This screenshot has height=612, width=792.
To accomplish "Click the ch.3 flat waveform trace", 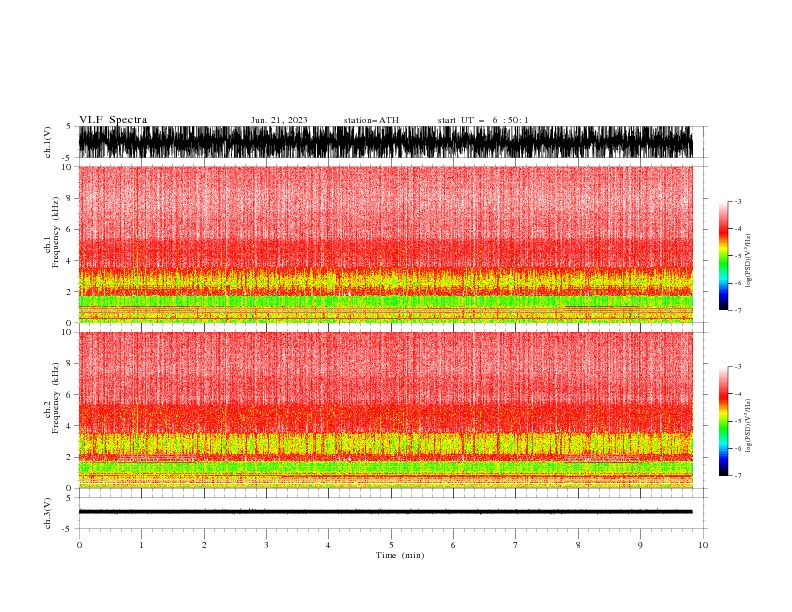I will pyautogui.click(x=385, y=512).
